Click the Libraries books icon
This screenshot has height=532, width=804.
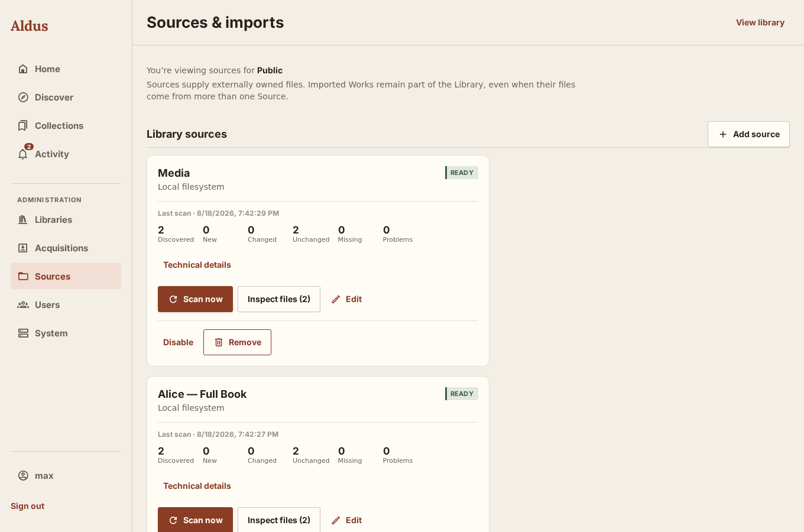tap(23, 220)
